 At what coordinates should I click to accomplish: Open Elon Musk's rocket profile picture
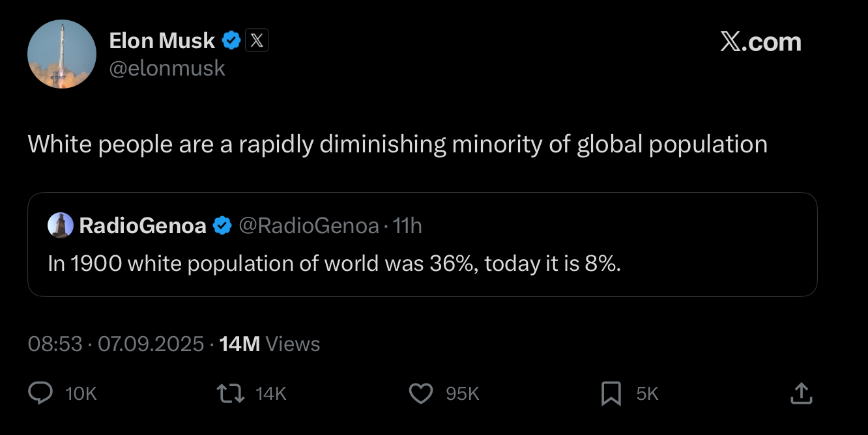click(x=62, y=54)
